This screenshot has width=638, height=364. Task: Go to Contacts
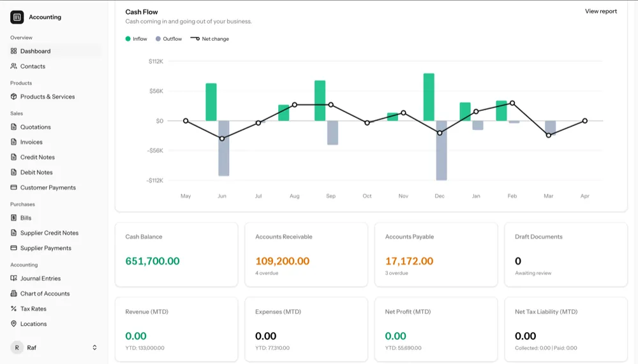point(54,66)
